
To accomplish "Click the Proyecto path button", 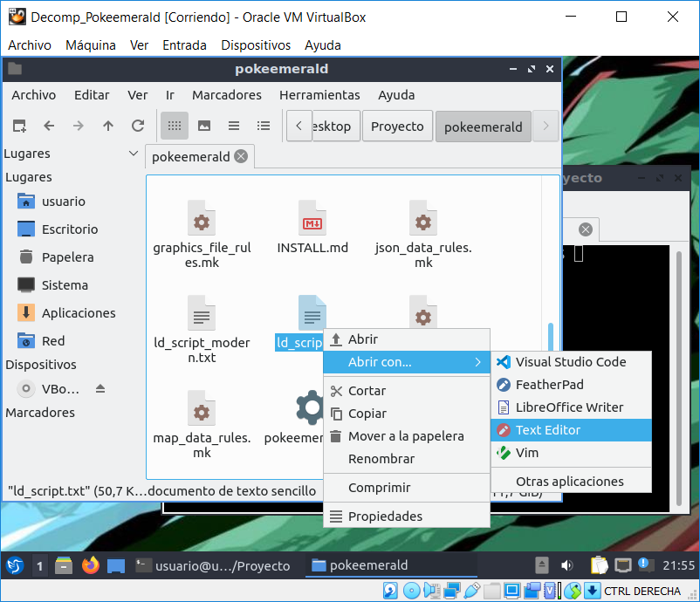I will click(397, 126).
